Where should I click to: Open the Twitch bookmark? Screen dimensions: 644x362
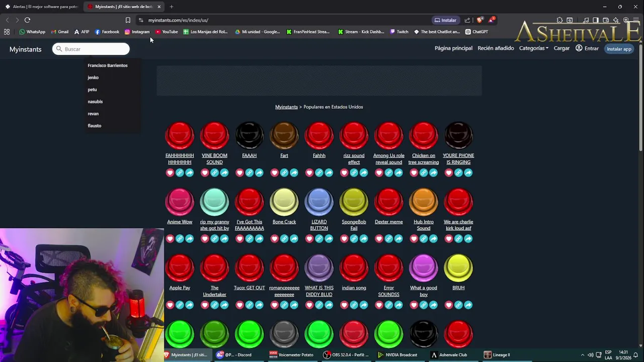click(399, 32)
